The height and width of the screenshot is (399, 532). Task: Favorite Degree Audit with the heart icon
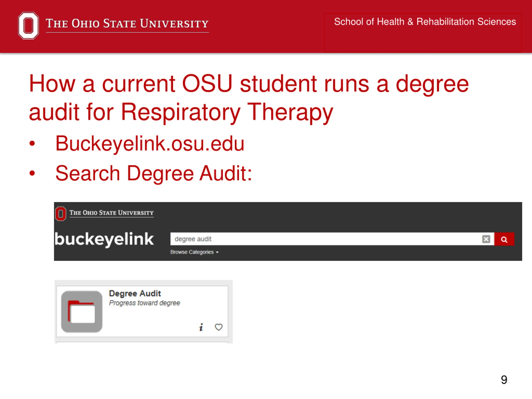[218, 327]
